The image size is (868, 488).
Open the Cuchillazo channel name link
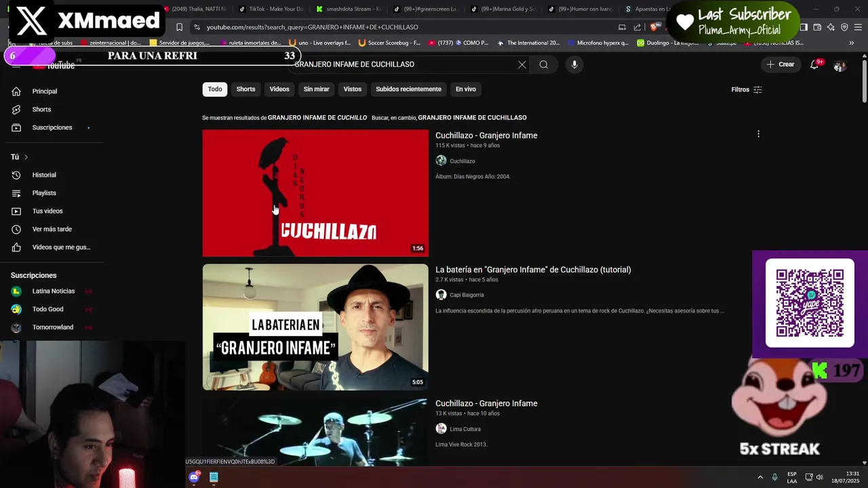click(462, 161)
